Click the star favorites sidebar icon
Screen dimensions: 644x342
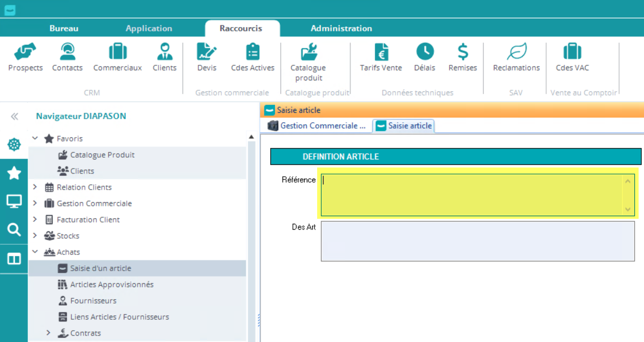(x=14, y=173)
